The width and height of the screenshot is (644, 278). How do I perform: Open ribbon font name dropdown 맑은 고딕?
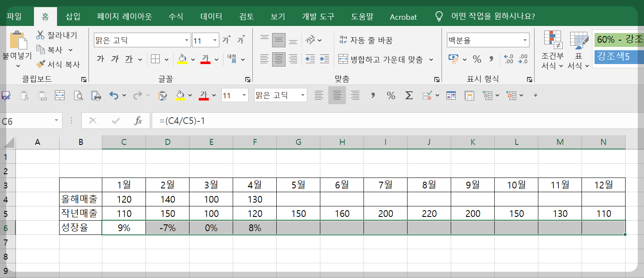click(187, 40)
